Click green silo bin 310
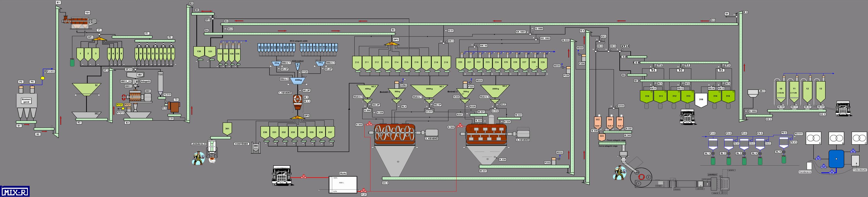The image size is (868, 197). pos(647,96)
